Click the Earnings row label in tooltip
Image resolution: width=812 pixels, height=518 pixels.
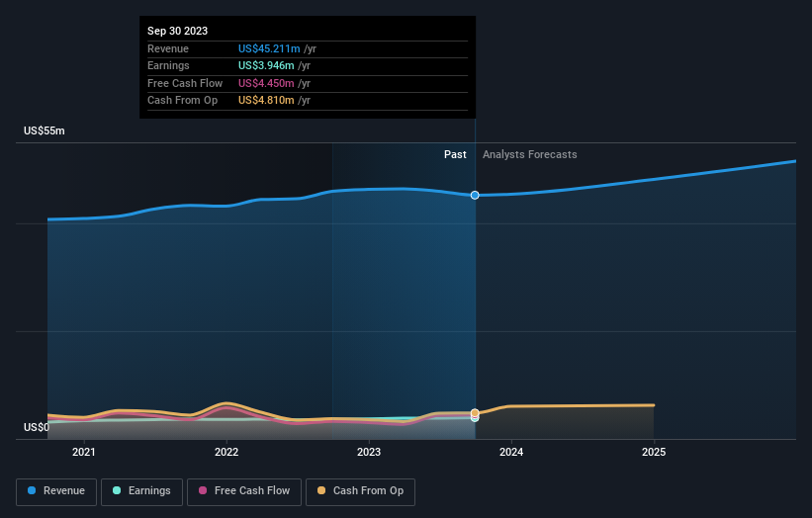[168, 65]
